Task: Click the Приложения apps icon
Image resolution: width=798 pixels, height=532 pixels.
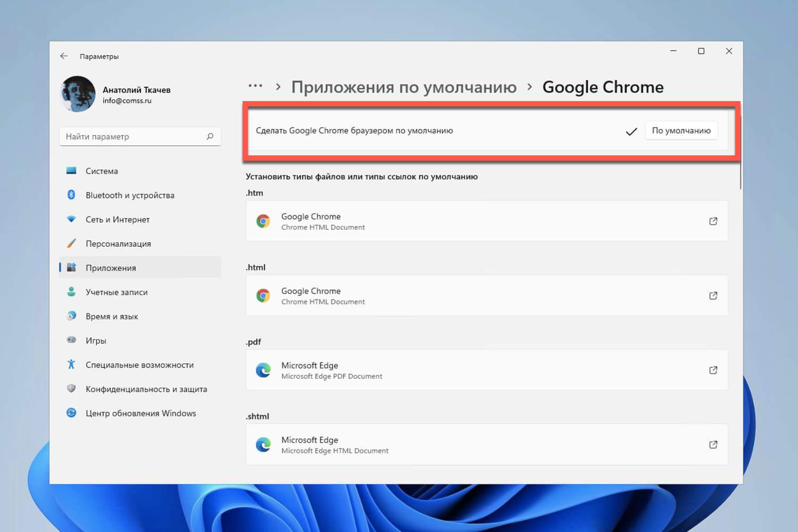Action: click(71, 268)
